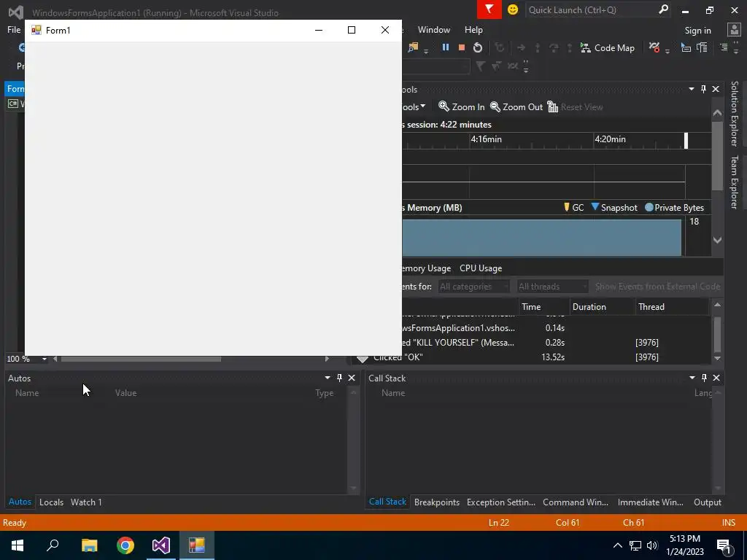Select the Clicked "OK" event row
747x560 pixels.
[x=531, y=357]
